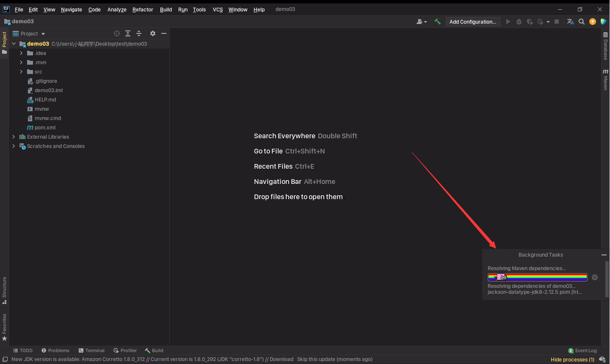Open the Terminal tool window tab
This screenshot has height=364, width=610.
(x=91, y=350)
